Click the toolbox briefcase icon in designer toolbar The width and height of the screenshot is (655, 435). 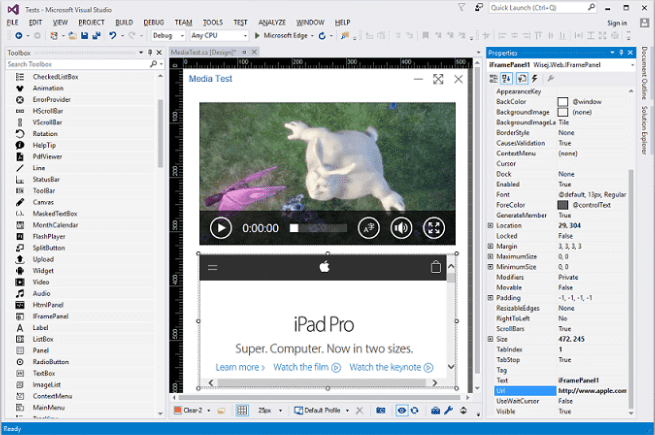pyautogui.click(x=435, y=410)
